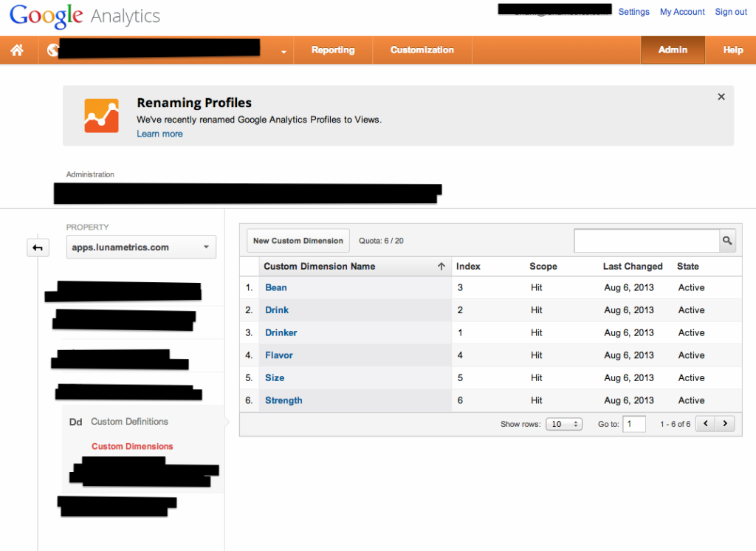Open the account selector dropdown arrow
Viewport: 756px width, 551px height.
[x=283, y=51]
